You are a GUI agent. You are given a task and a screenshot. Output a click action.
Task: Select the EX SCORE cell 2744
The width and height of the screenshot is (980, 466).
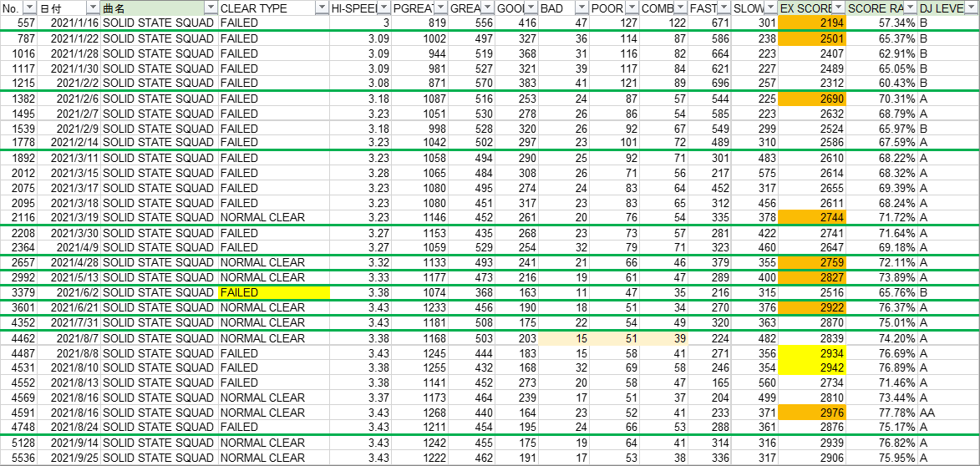click(x=813, y=217)
